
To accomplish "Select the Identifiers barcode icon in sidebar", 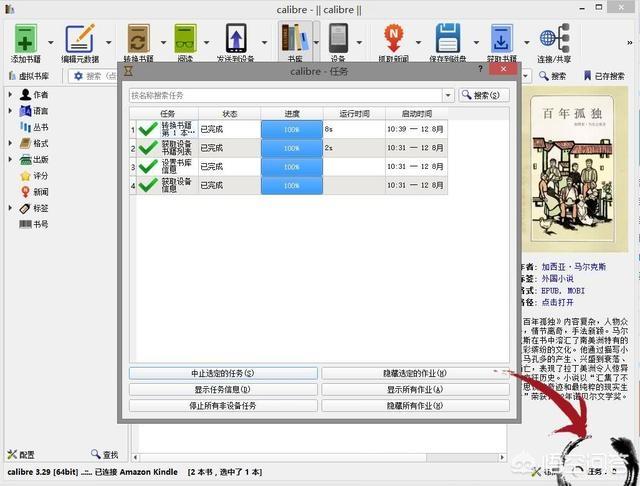I will tap(25, 224).
